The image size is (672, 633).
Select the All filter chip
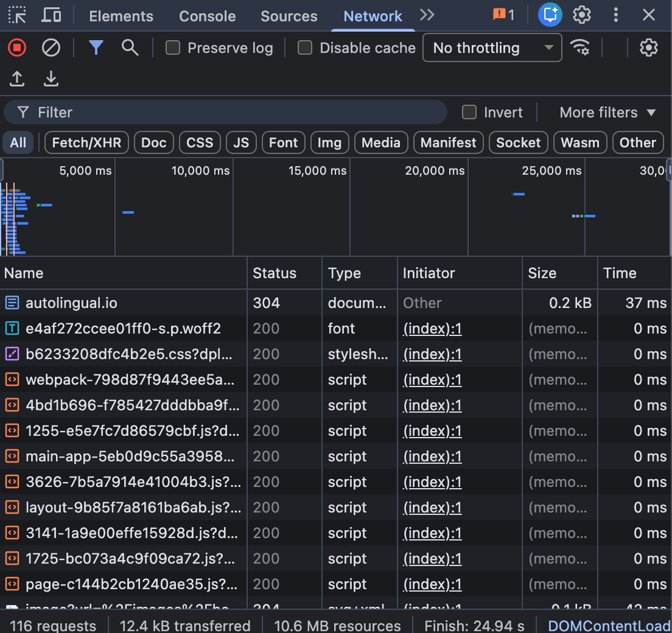pyautogui.click(x=18, y=142)
